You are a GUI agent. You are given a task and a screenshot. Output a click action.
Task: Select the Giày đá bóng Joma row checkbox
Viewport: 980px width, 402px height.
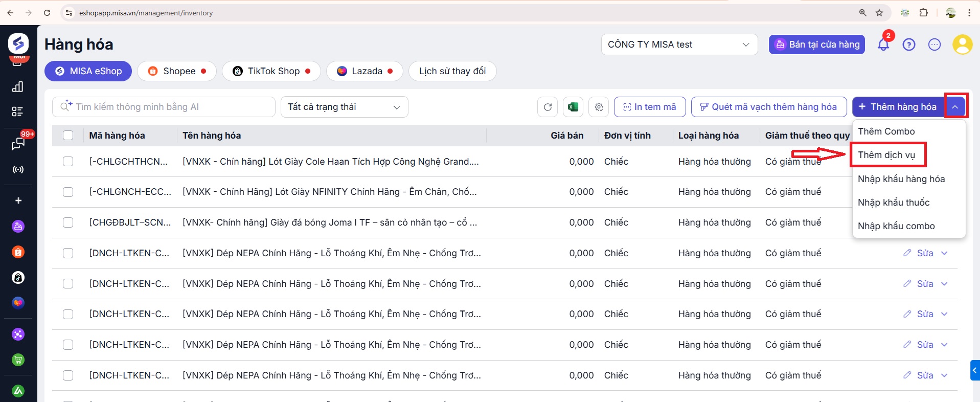pos(68,222)
